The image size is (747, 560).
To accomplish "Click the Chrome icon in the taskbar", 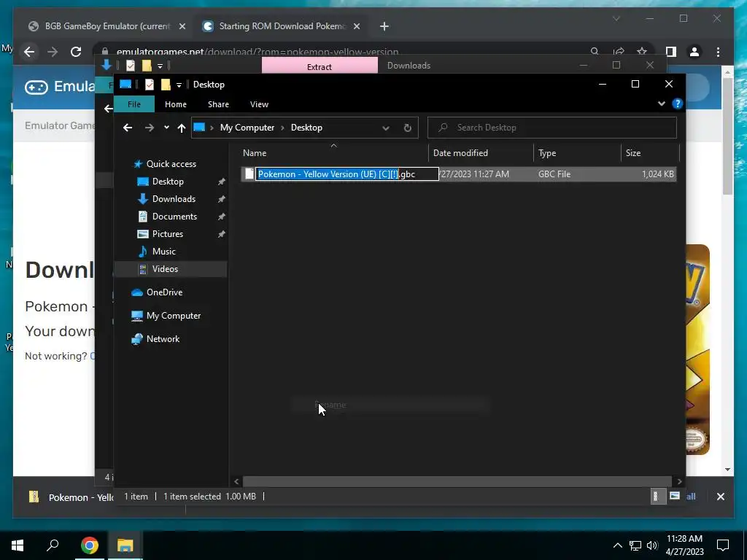I will click(x=89, y=545).
